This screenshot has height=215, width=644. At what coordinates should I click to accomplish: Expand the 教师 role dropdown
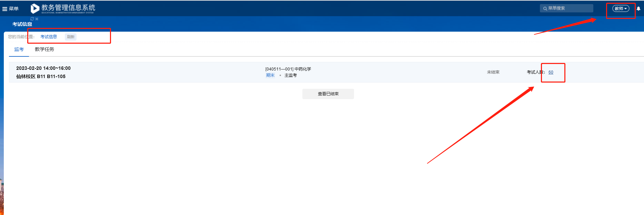(621, 9)
